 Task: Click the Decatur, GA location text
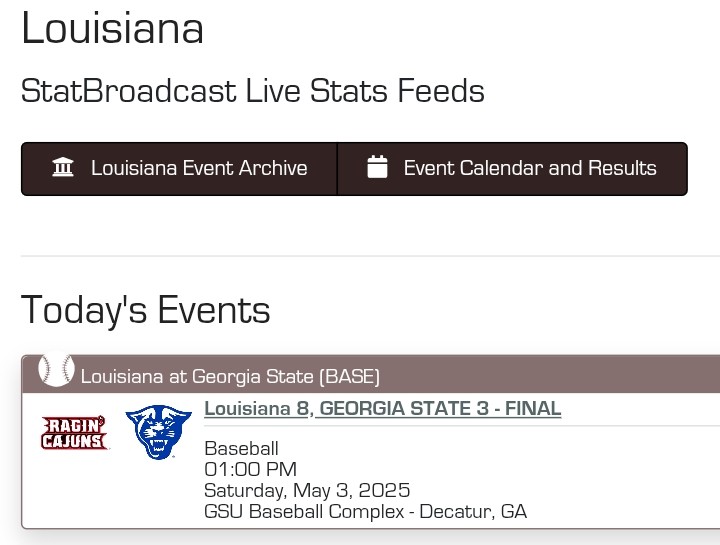pos(473,511)
